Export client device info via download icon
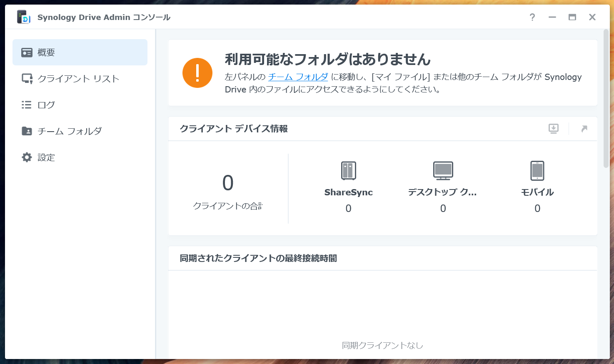 pos(553,129)
